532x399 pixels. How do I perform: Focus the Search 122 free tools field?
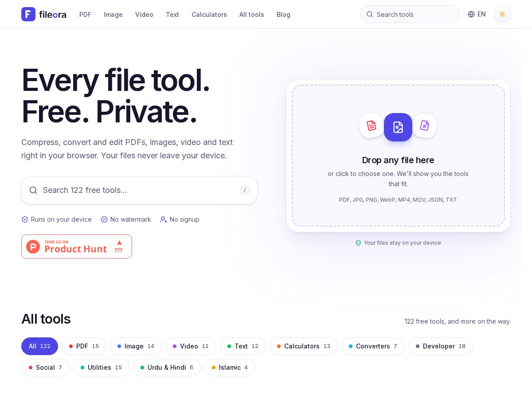point(139,190)
